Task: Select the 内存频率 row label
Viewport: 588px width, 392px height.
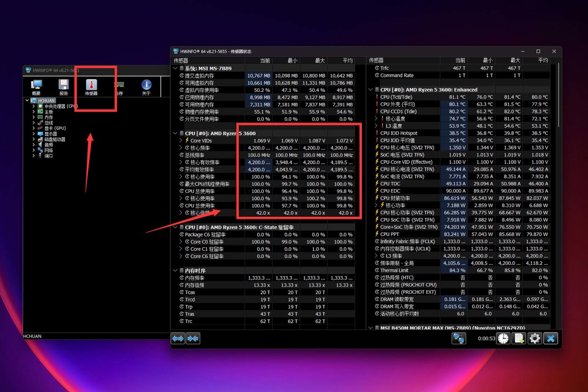Action: tap(194, 278)
